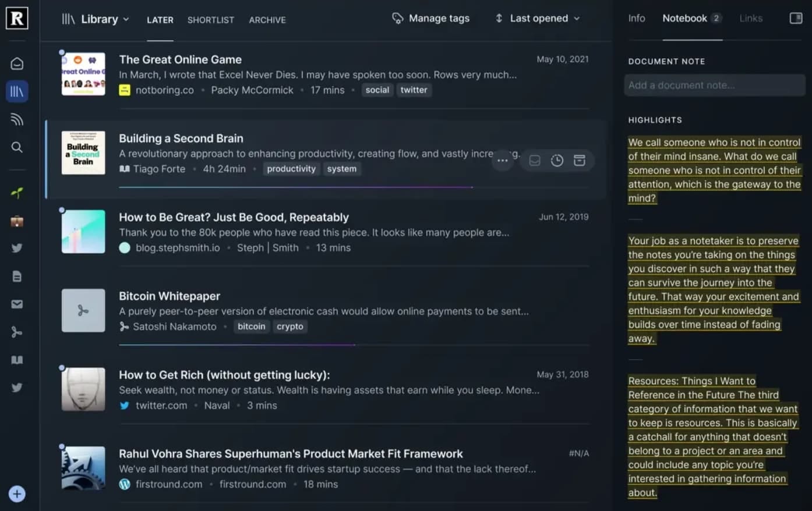The height and width of the screenshot is (511, 812).
Task: Click the Building a Second Brain cover thumbnail
Action: [x=83, y=153]
